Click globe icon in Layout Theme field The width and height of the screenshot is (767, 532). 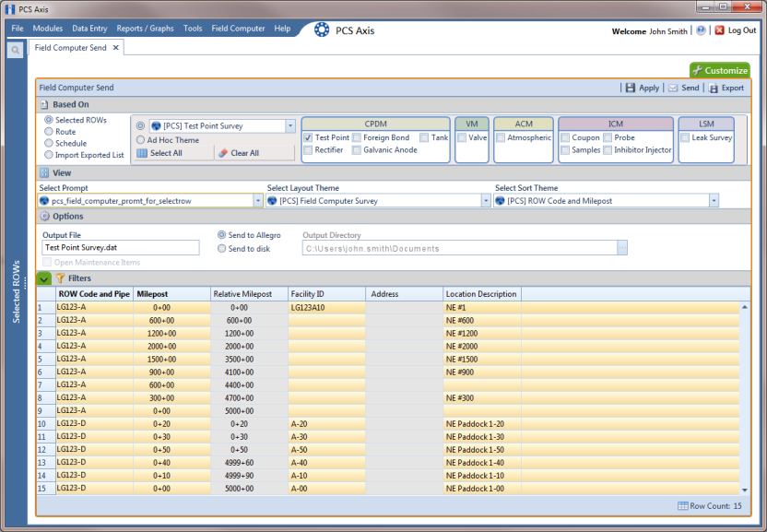point(273,201)
